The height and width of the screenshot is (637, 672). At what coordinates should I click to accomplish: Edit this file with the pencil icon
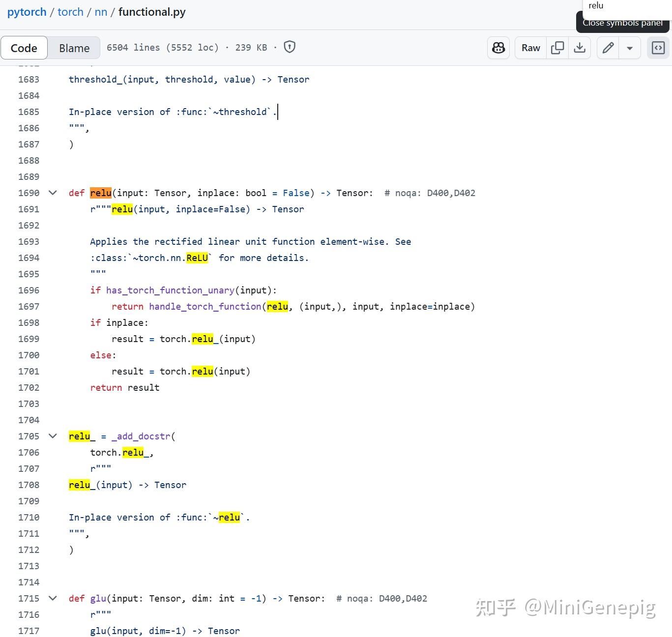pos(608,48)
